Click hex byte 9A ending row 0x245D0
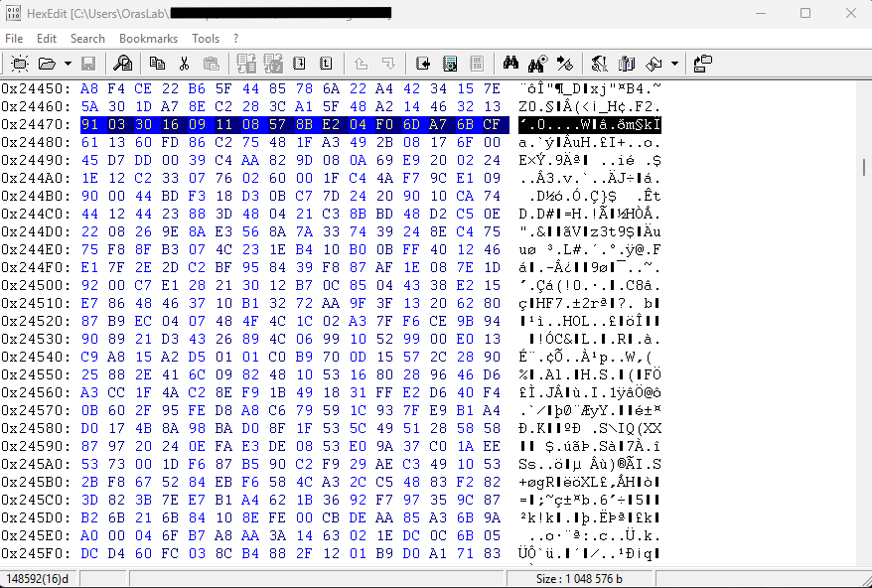 pyautogui.click(x=492, y=517)
